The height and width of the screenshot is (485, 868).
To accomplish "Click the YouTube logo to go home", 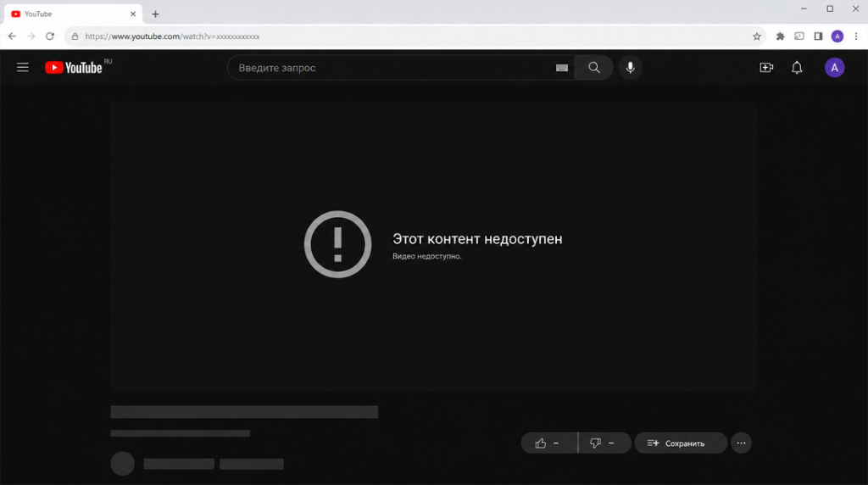I will [x=74, y=68].
